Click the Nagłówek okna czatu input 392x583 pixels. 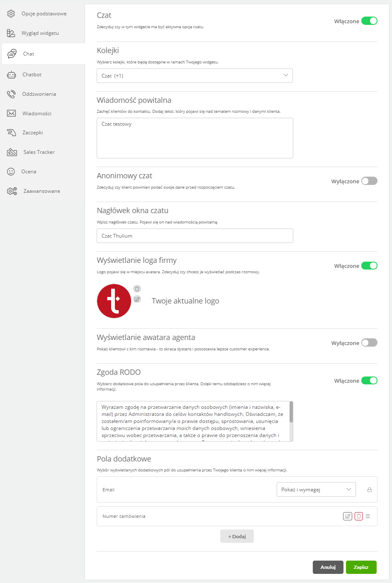[x=195, y=236]
